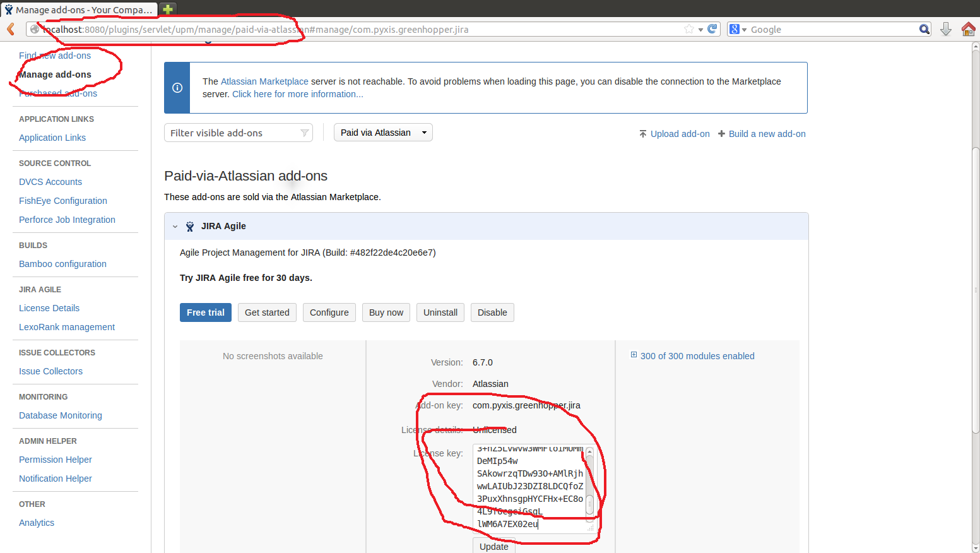Viewport: 980px width, 553px height.
Task: Click the Get started button
Action: (x=267, y=312)
